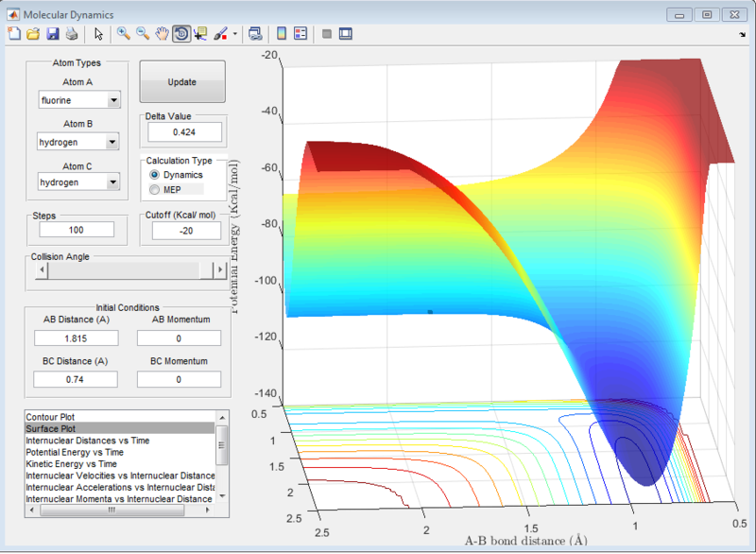
Task: Save the figure using the floppy disk icon
Action: coord(53,34)
